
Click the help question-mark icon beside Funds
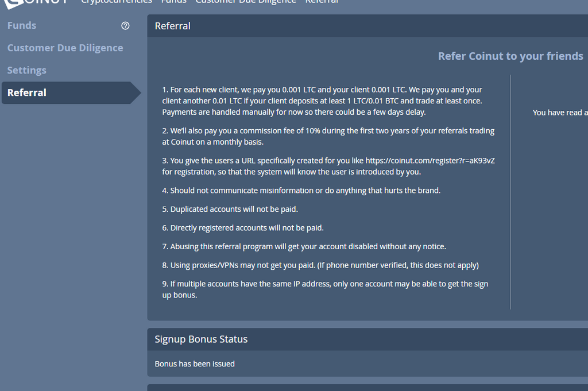[x=125, y=25]
